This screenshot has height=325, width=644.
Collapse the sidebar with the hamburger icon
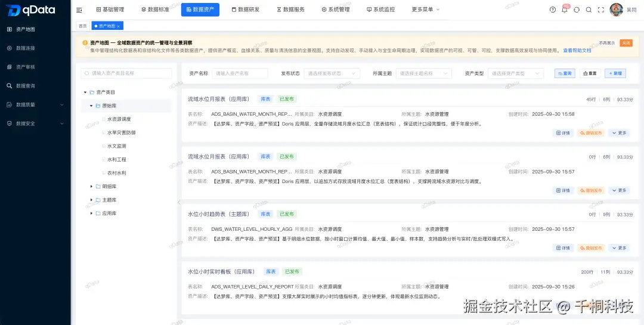tap(79, 10)
